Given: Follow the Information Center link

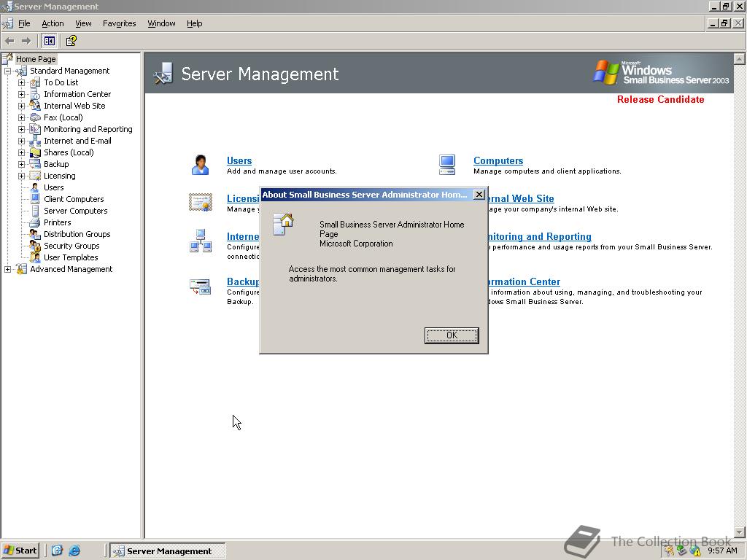Looking at the screenshot, I should [x=525, y=281].
